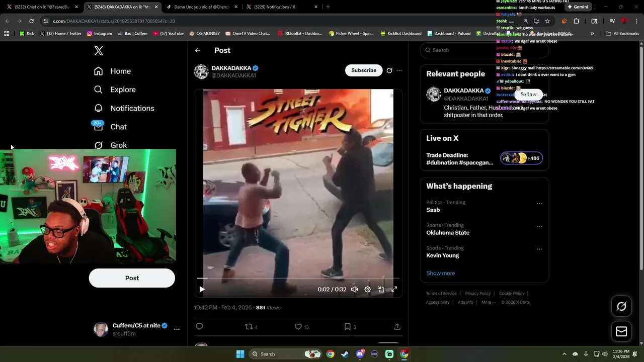Open the Kick bookmark
The width and height of the screenshot is (644, 362).
27,34
